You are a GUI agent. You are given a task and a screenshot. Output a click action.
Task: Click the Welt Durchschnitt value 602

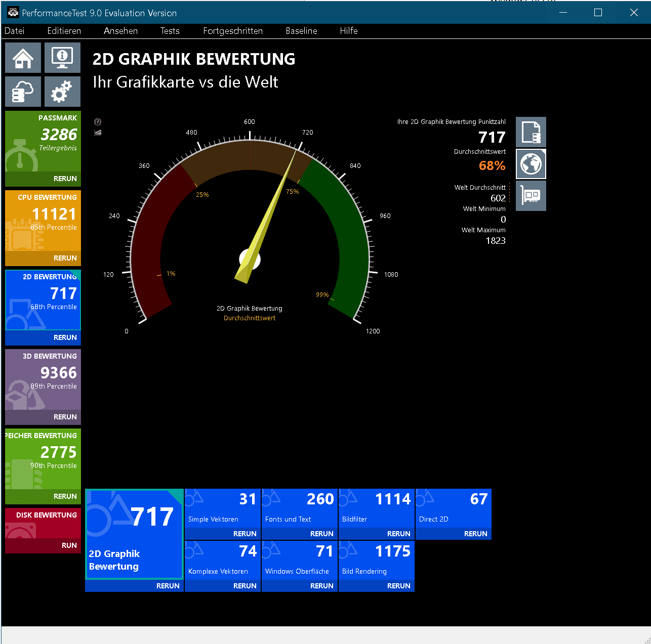click(498, 198)
